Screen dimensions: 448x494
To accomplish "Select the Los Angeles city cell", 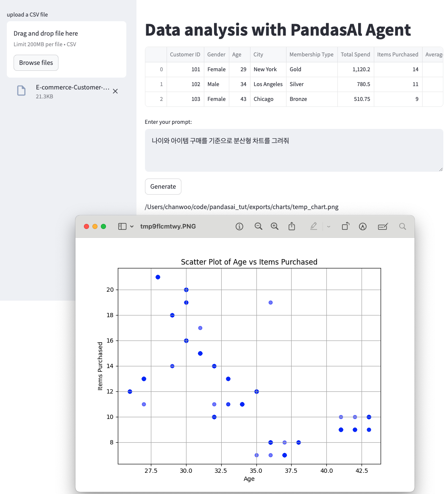I will pyautogui.click(x=268, y=84).
